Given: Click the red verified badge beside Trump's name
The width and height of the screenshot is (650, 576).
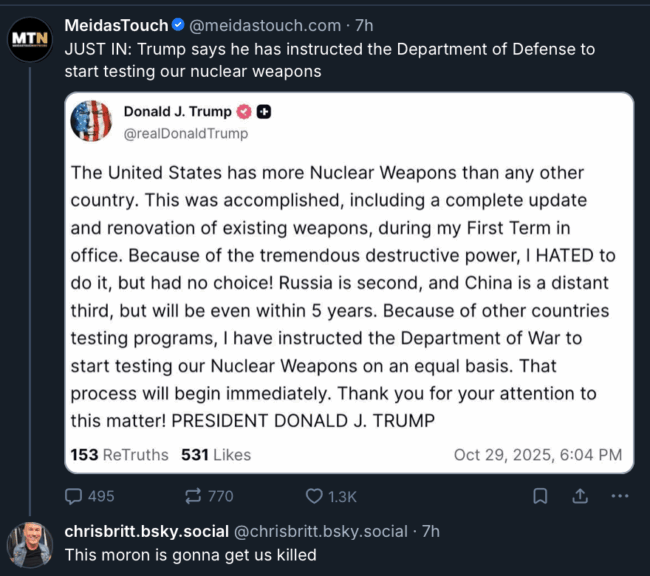Looking at the screenshot, I should (x=244, y=112).
